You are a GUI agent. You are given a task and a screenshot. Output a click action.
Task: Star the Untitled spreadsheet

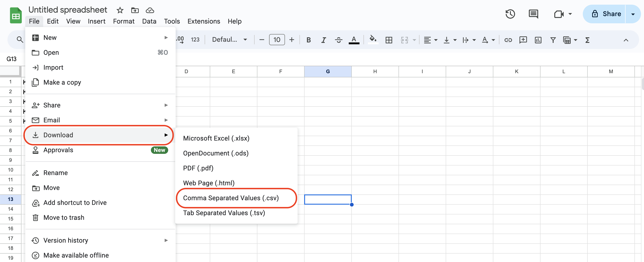click(x=120, y=10)
